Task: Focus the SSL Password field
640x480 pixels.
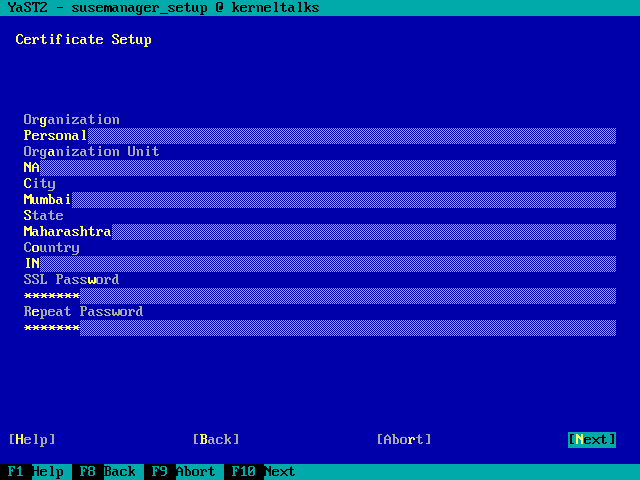Action: tap(320, 296)
